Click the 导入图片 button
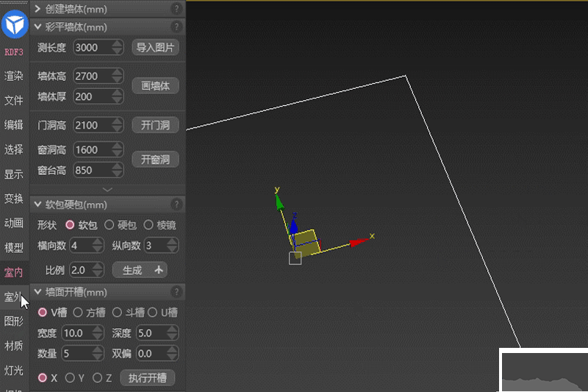 tap(155, 47)
